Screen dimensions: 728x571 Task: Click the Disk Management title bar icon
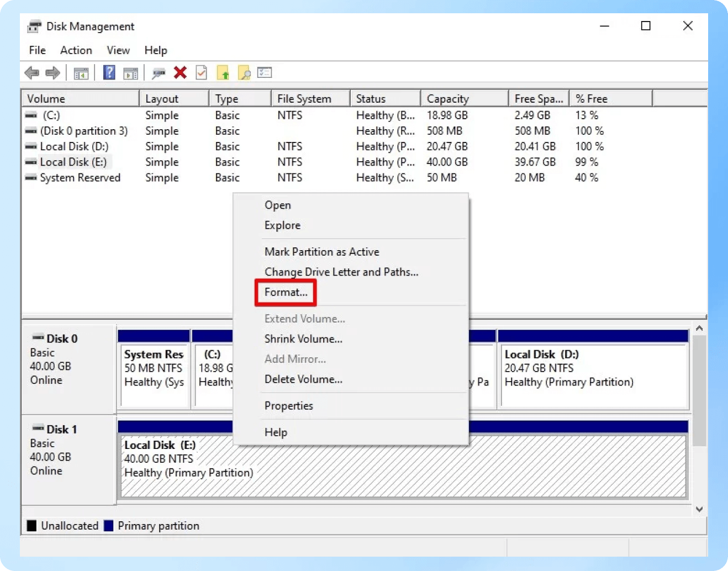pos(34,27)
